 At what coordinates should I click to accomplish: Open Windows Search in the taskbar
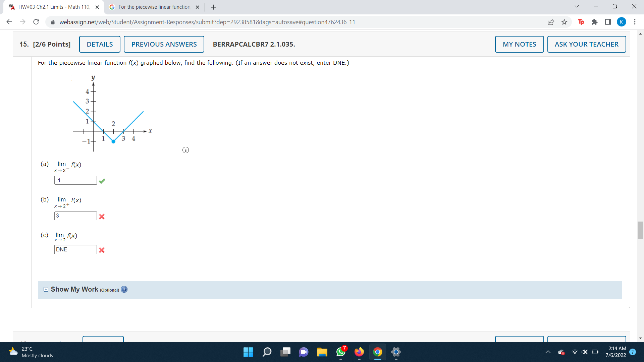[267, 352]
